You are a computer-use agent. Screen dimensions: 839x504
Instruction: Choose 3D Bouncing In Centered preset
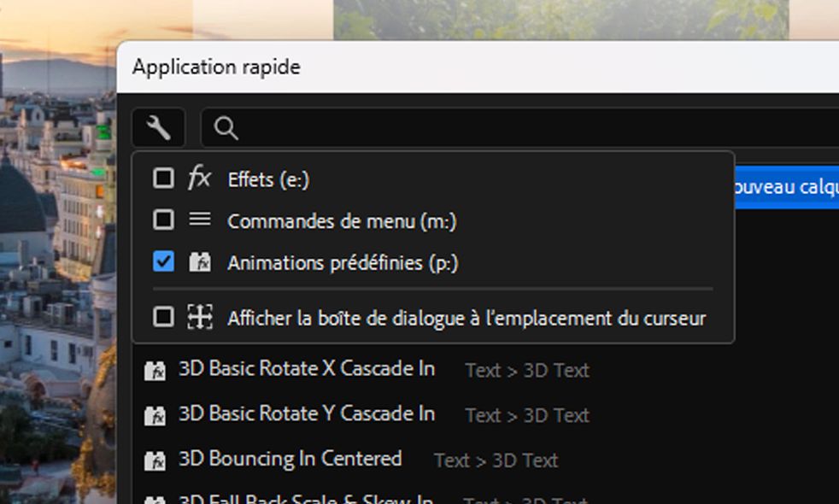[290, 459]
